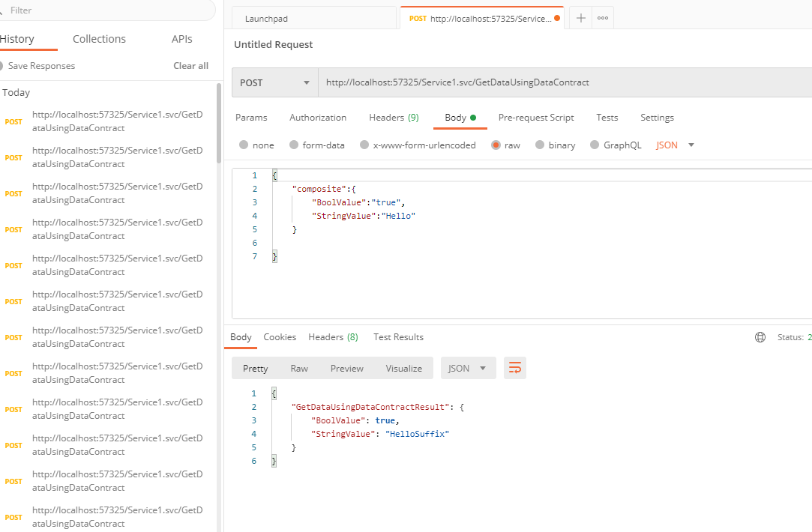
Task: Select the form-data body type
Action: [294, 145]
